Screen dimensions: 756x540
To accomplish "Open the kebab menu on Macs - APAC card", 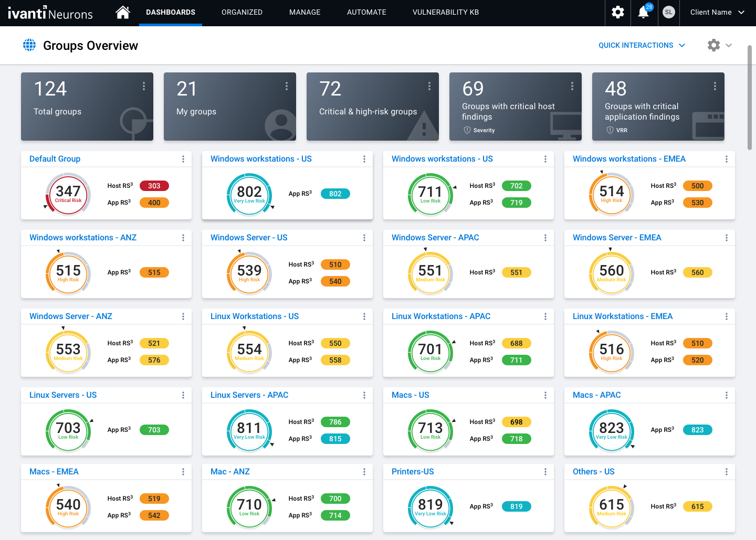I will pos(727,395).
